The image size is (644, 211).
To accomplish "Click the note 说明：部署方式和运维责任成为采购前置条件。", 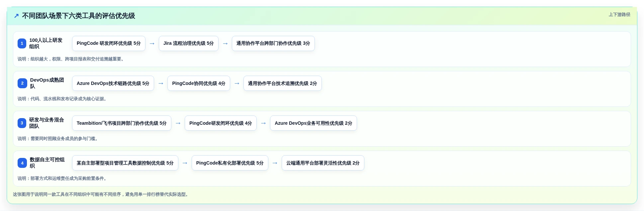I will (x=63, y=178).
